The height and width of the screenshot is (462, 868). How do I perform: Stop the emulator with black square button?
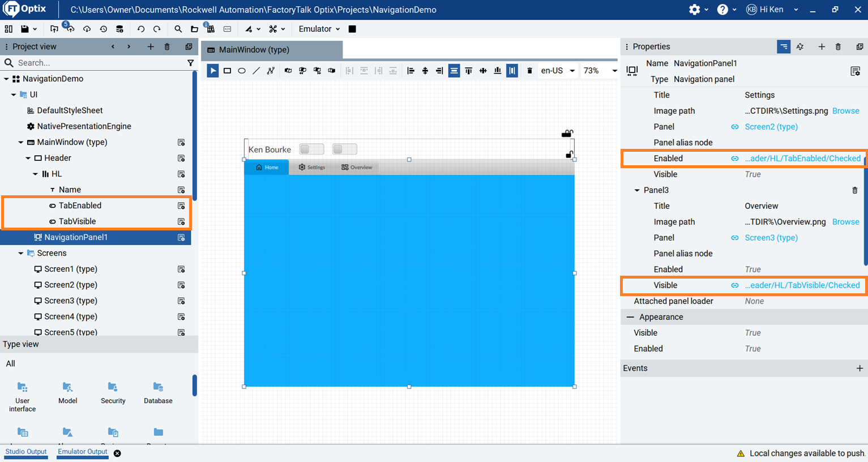coord(352,29)
